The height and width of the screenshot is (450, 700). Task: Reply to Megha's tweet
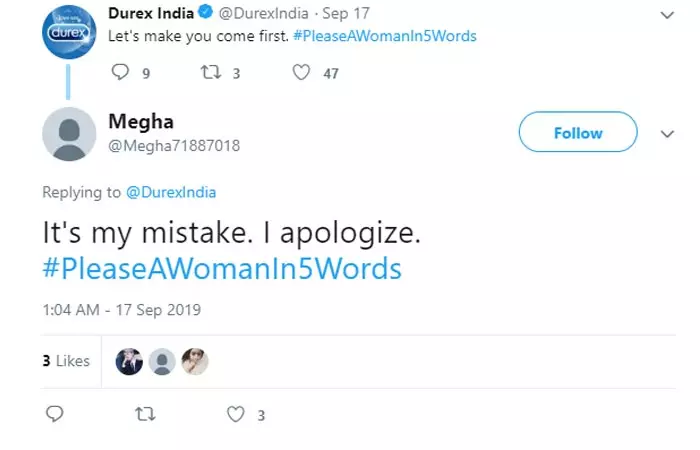56,414
